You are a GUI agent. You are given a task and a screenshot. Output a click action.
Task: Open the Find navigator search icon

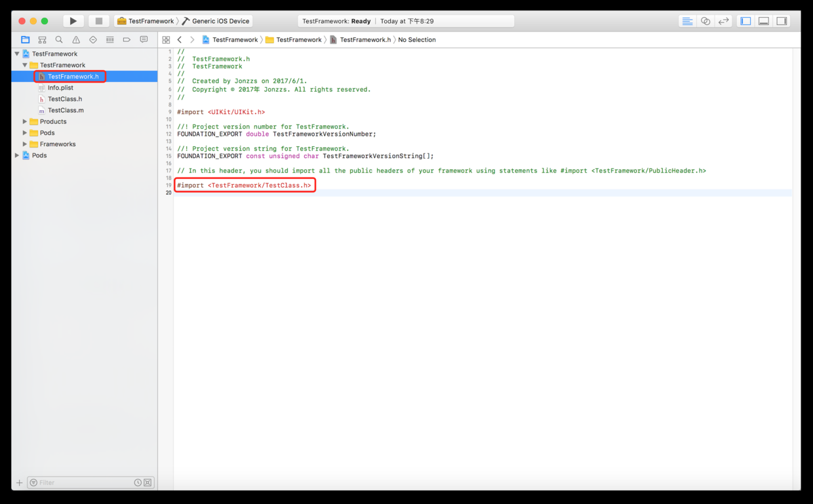coord(59,40)
